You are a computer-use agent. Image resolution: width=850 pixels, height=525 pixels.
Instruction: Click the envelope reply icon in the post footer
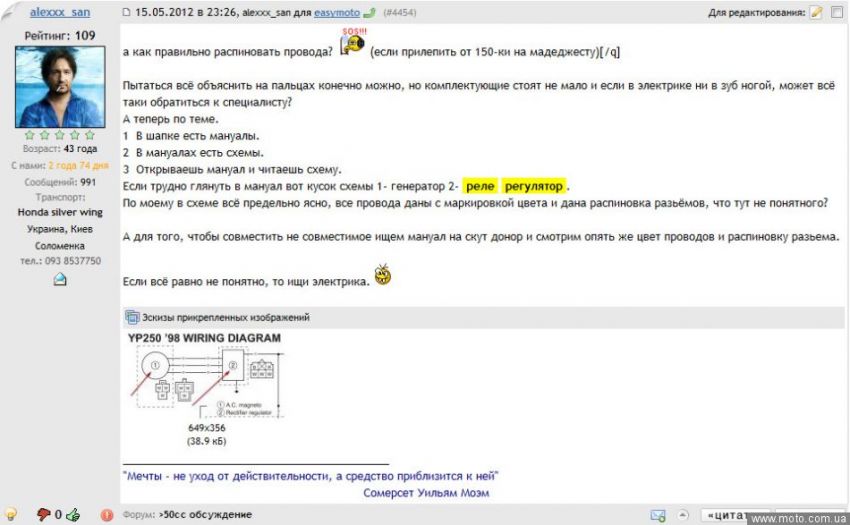tap(658, 515)
